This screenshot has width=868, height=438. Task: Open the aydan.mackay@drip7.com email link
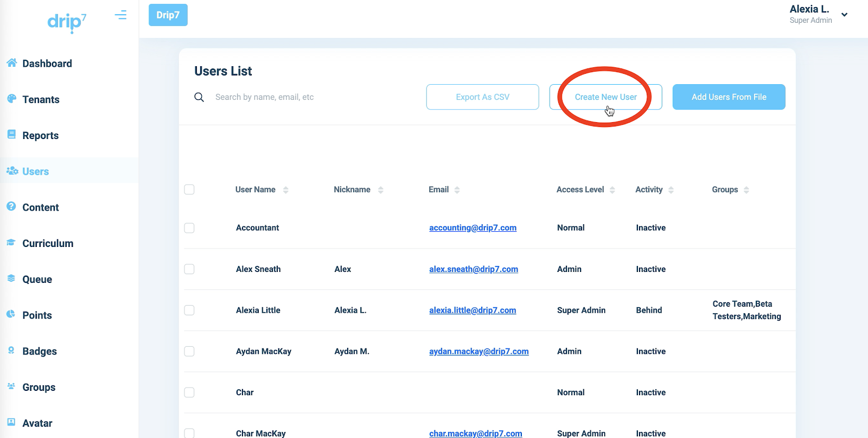pyautogui.click(x=479, y=352)
